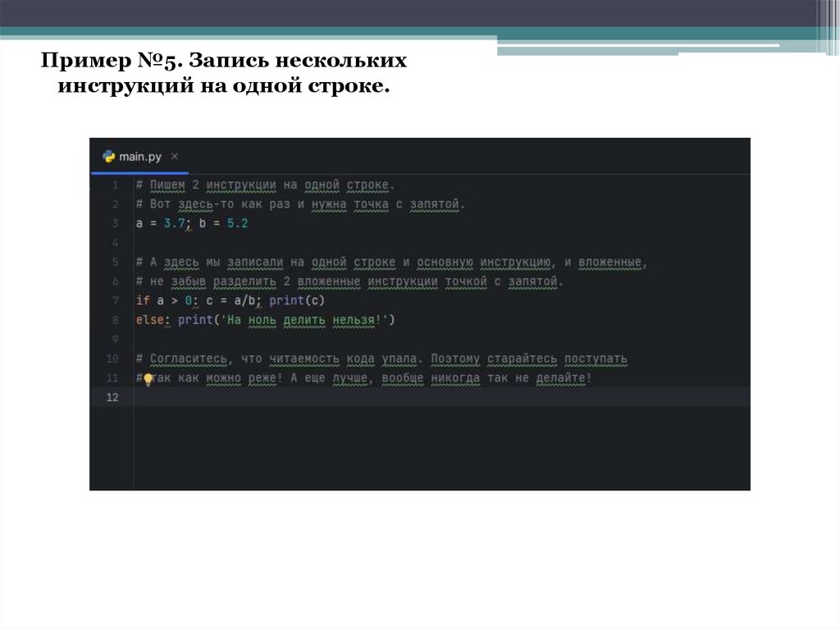This screenshot has width=840, height=629.
Task: Click the comment '# Пишем 2 инструкции на одной строке.'
Action: point(265,185)
